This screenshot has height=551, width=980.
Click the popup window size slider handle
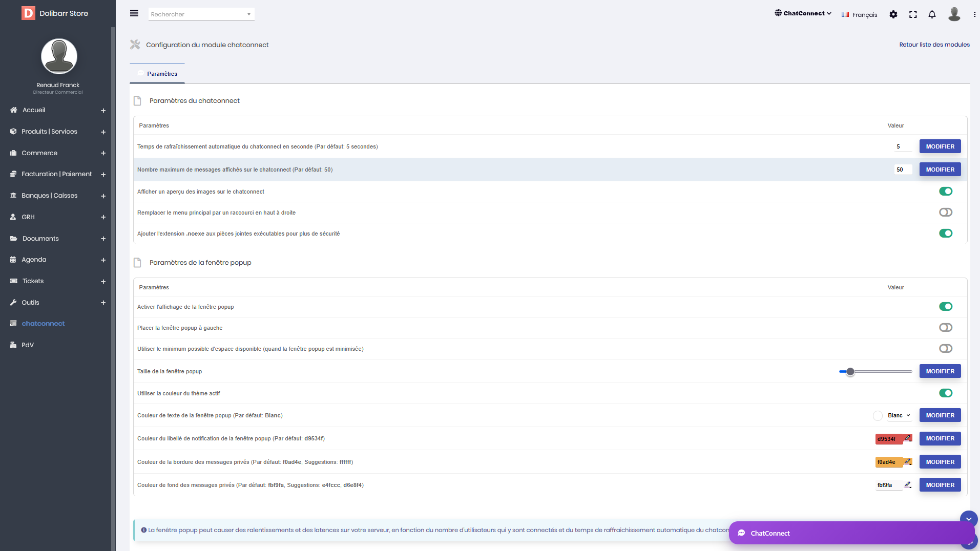tap(850, 372)
